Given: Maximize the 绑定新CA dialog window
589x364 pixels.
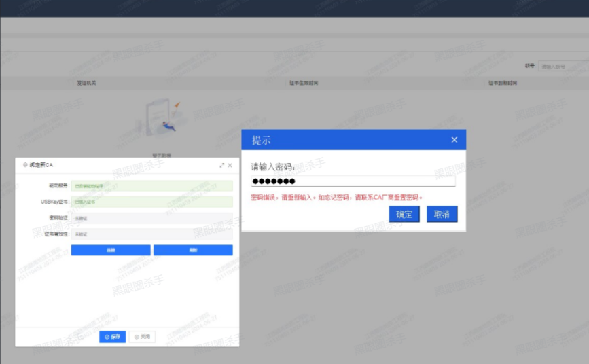Looking at the screenshot, I should [x=221, y=165].
